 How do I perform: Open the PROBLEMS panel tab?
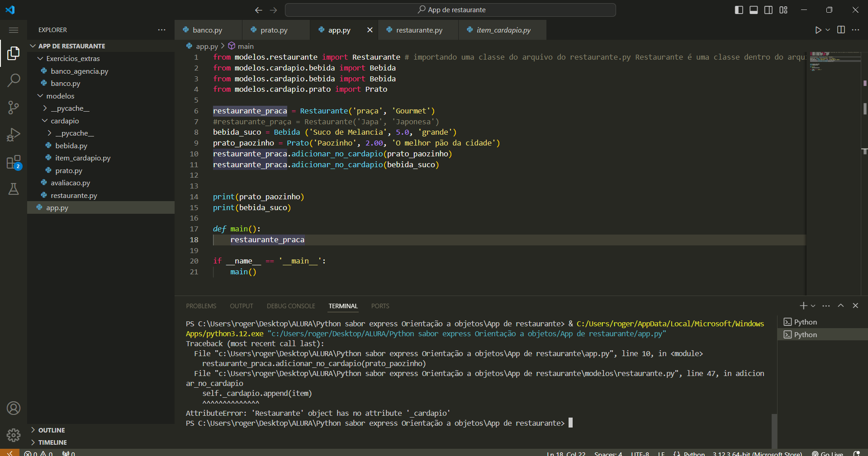[201, 306]
